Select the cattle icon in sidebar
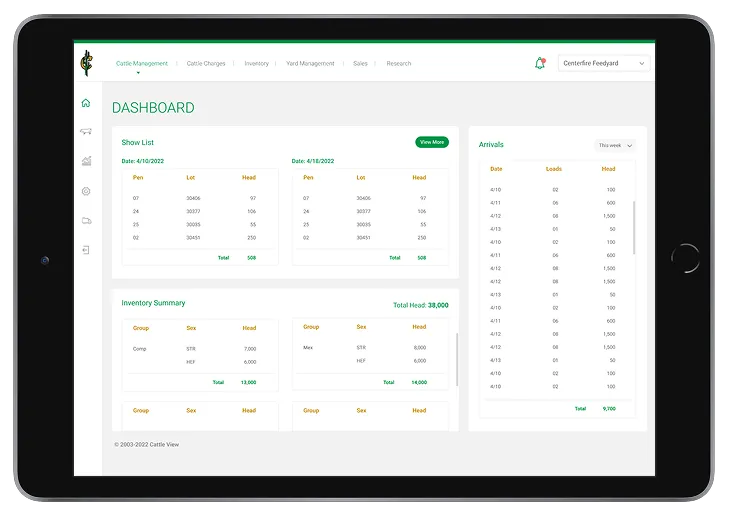The width and height of the screenshot is (729, 516). 86,132
